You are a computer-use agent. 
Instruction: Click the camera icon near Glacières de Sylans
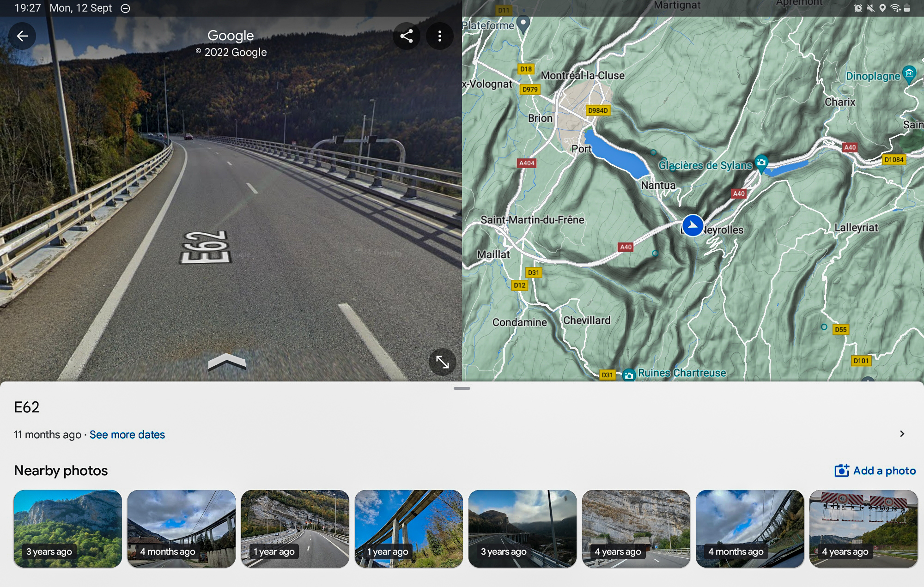761,160
